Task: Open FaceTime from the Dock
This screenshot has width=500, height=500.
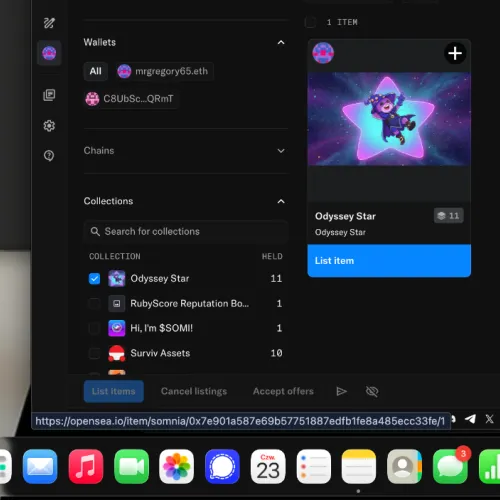Action: coord(131,466)
